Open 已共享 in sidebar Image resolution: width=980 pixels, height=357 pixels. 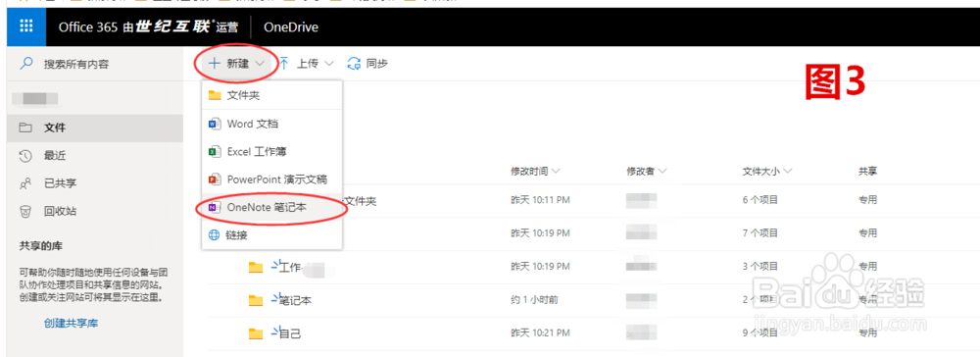click(x=95, y=183)
